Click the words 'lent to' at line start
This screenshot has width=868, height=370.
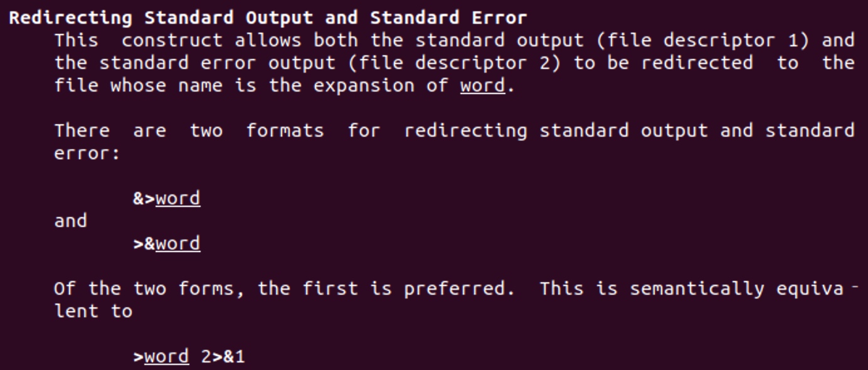coord(93,311)
